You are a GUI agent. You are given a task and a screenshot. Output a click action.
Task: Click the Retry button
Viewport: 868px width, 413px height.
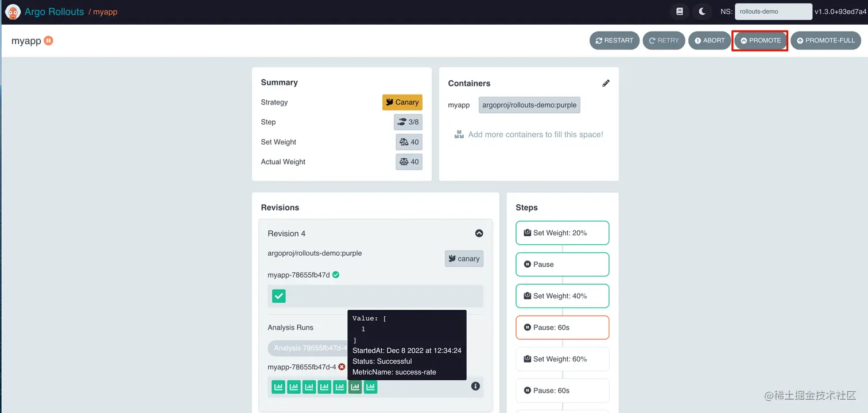[x=664, y=41]
